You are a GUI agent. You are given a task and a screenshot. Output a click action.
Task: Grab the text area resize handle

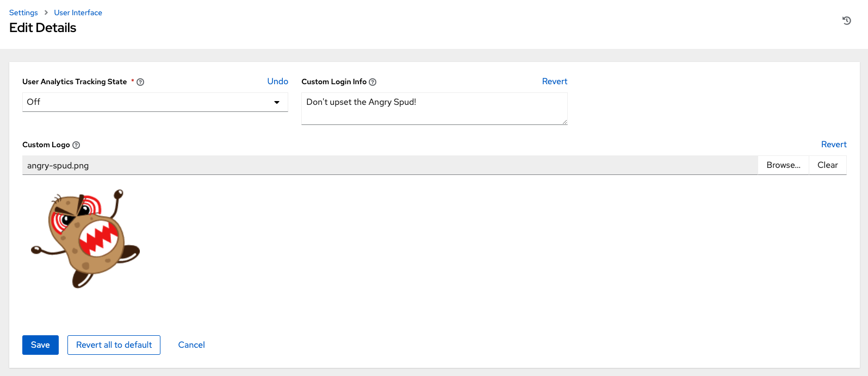click(565, 122)
